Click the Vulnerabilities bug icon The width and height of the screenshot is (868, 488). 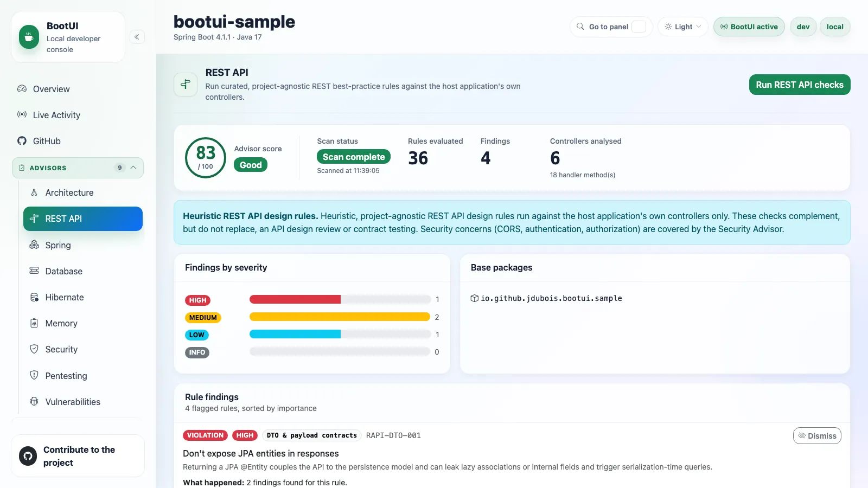coord(34,401)
